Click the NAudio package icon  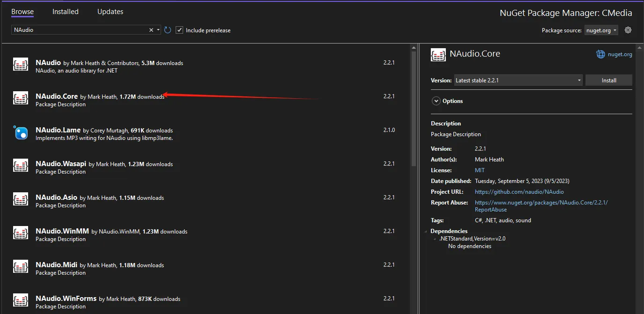(21, 65)
